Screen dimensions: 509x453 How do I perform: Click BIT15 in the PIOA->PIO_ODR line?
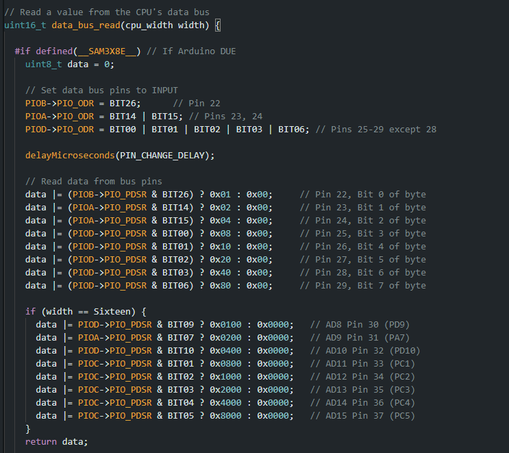point(165,116)
